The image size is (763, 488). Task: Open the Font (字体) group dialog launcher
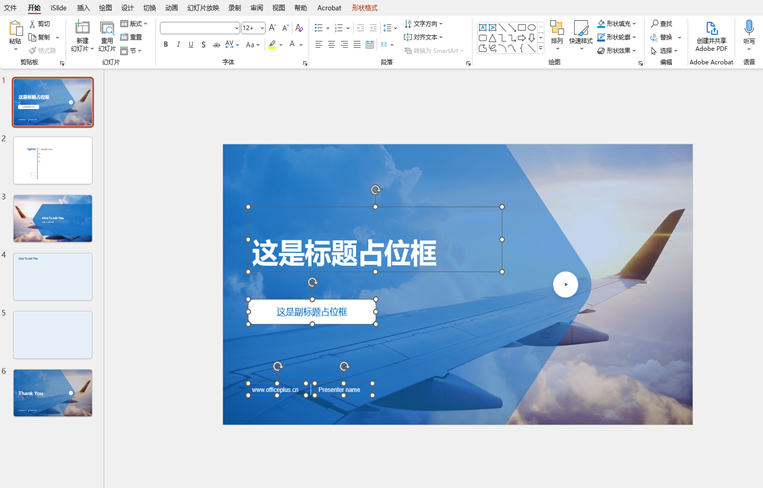tap(305, 63)
